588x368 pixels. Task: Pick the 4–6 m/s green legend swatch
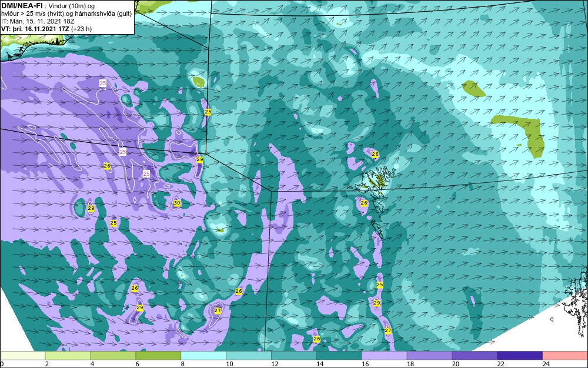point(113,355)
